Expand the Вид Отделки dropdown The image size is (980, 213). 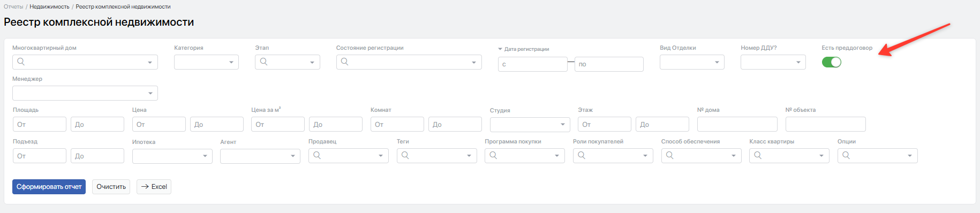(x=692, y=62)
